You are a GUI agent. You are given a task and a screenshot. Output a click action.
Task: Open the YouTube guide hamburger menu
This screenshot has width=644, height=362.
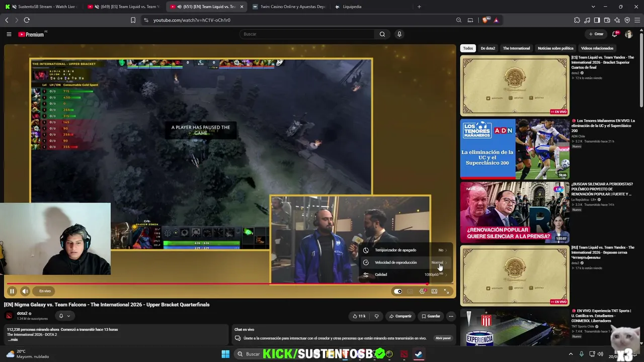pos(9,34)
